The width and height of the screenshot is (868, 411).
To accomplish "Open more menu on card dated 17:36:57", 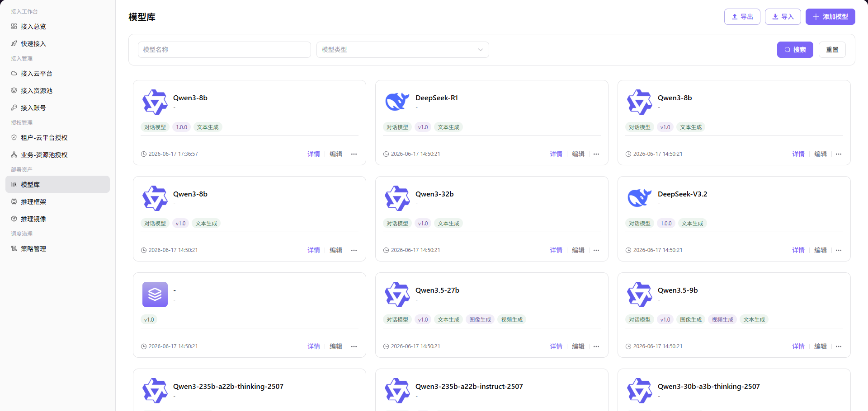I will (354, 154).
